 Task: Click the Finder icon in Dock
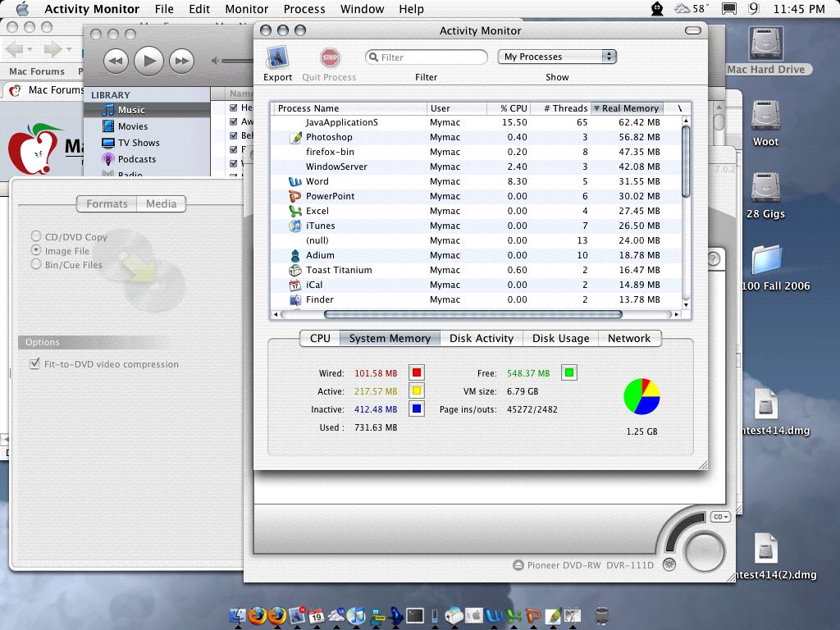[x=238, y=616]
